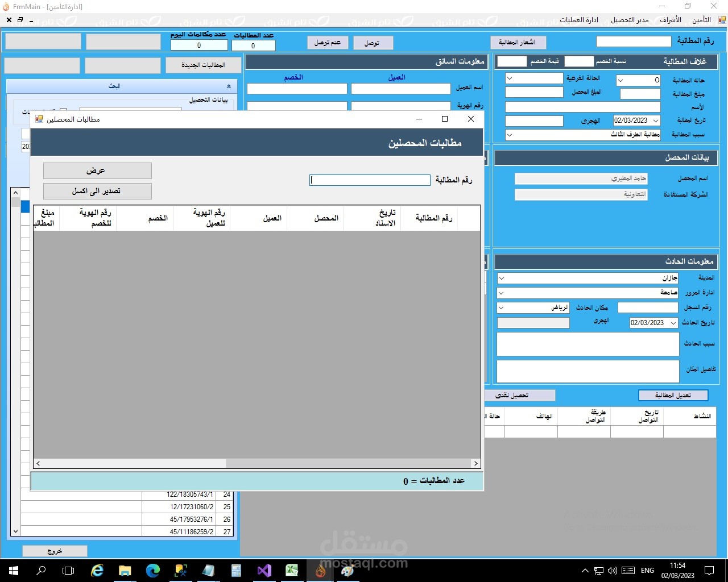Open the التأمين menu
728x582 pixels.
click(701, 20)
